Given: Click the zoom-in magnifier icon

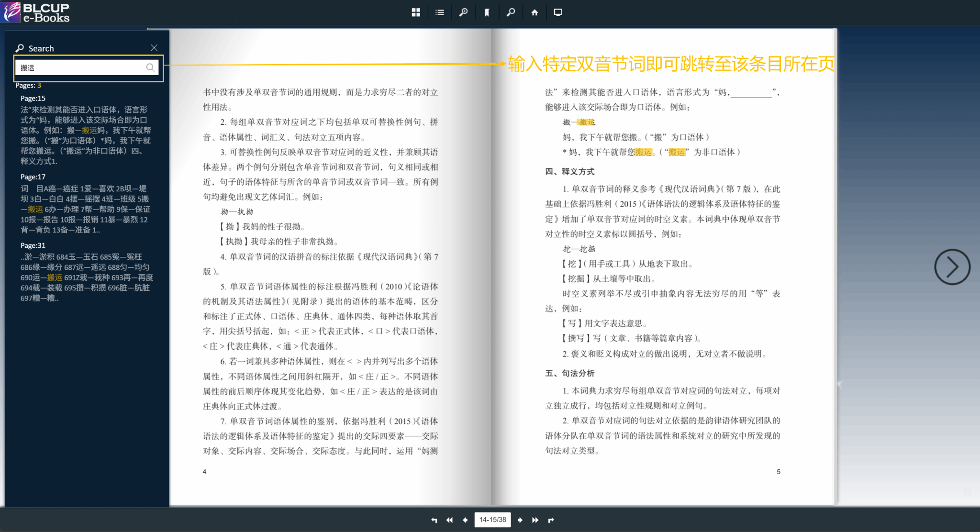Looking at the screenshot, I should [463, 12].
